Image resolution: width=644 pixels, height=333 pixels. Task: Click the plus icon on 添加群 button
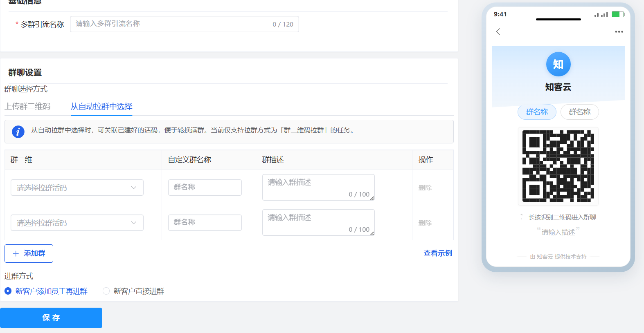[x=16, y=254]
